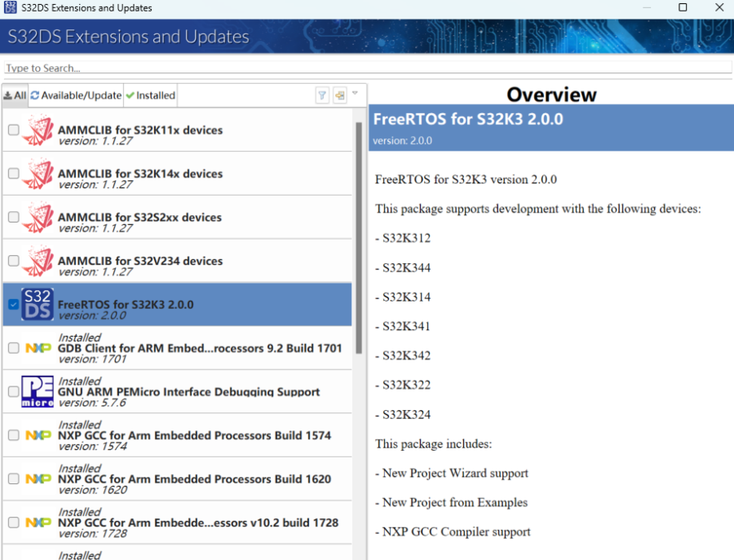The height and width of the screenshot is (560, 734).
Task: Select FreeRTOS for S32K3 2.0.0 list title
Action: [126, 305]
